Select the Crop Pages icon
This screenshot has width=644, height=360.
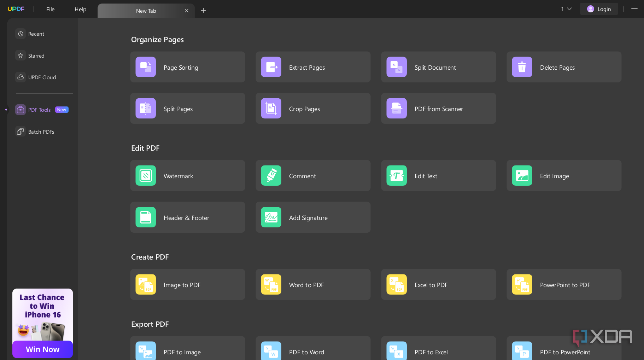[x=271, y=108]
